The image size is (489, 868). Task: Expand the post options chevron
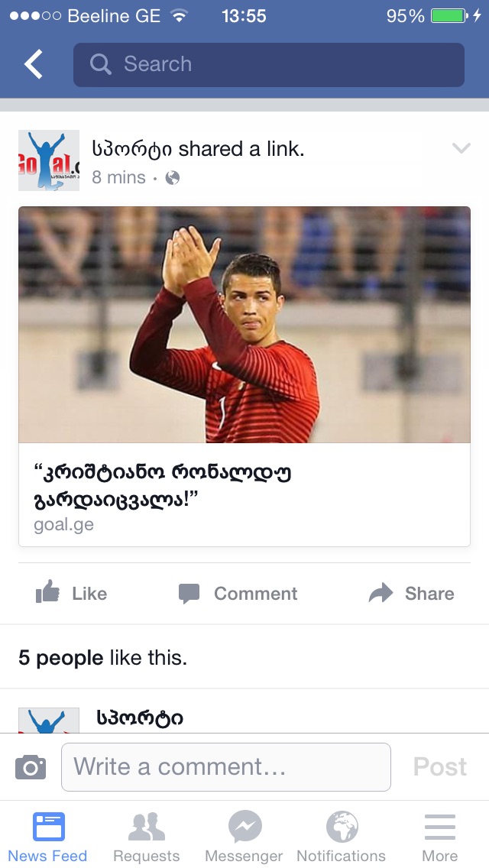pos(461,147)
